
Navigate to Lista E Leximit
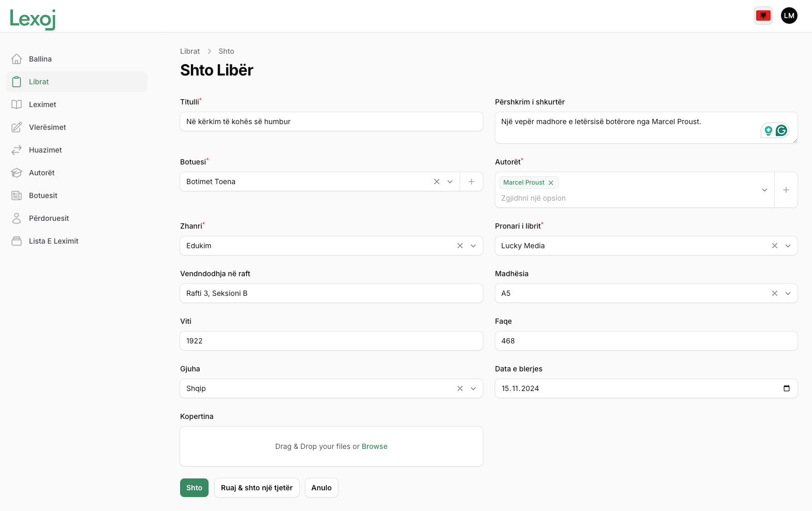pyautogui.click(x=53, y=241)
